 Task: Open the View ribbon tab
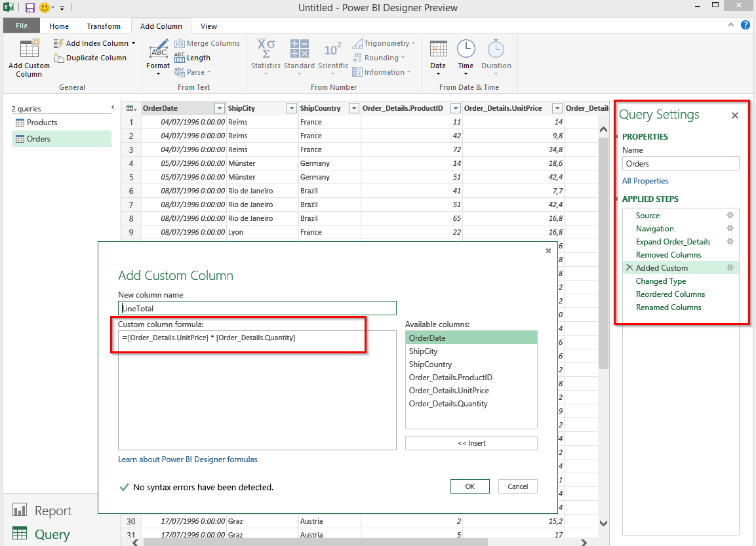point(209,26)
